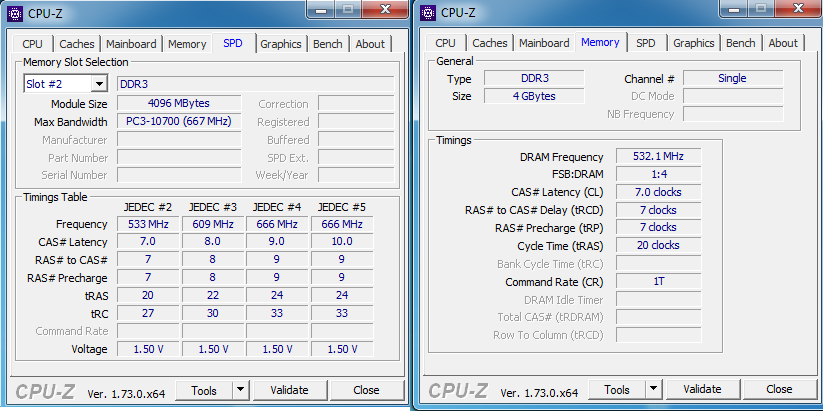This screenshot has height=412, width=823.
Task: Click Module Size value 4096 MBytes
Action: point(178,103)
